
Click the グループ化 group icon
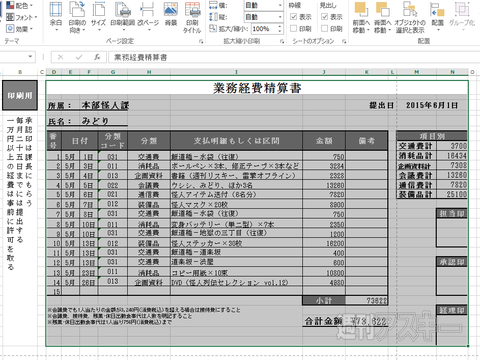tap(462, 17)
